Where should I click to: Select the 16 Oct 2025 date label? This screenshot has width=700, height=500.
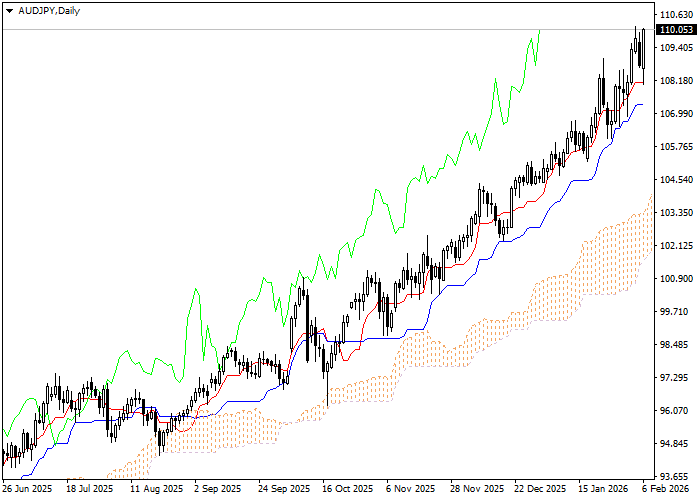349,489
